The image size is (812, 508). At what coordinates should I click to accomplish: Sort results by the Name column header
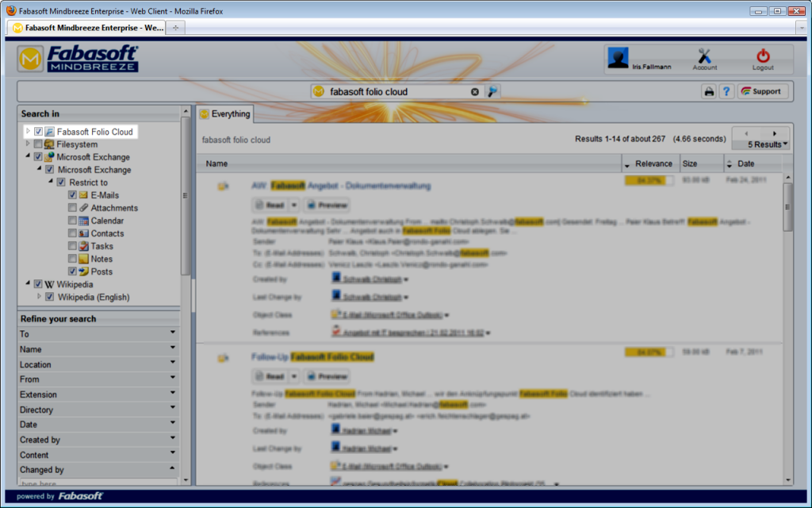click(409, 164)
